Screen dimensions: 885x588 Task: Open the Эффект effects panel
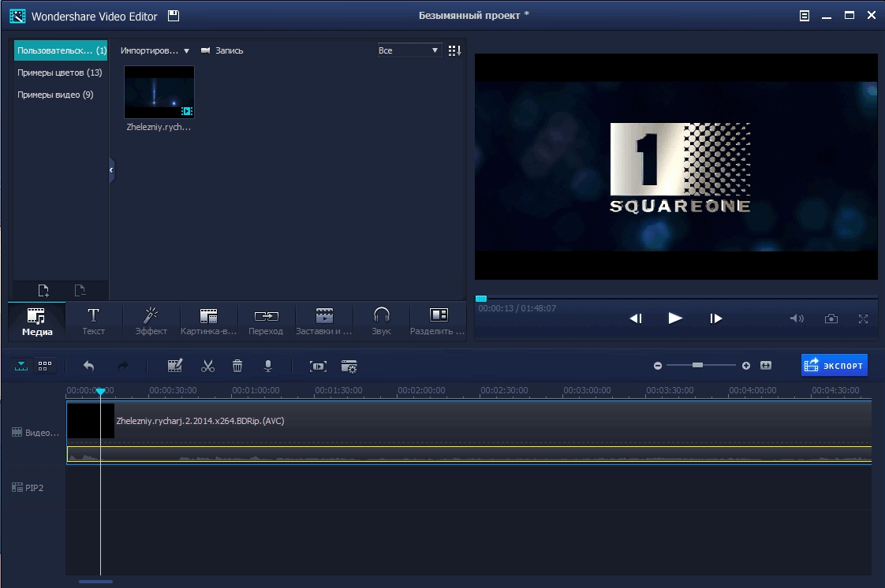point(150,320)
